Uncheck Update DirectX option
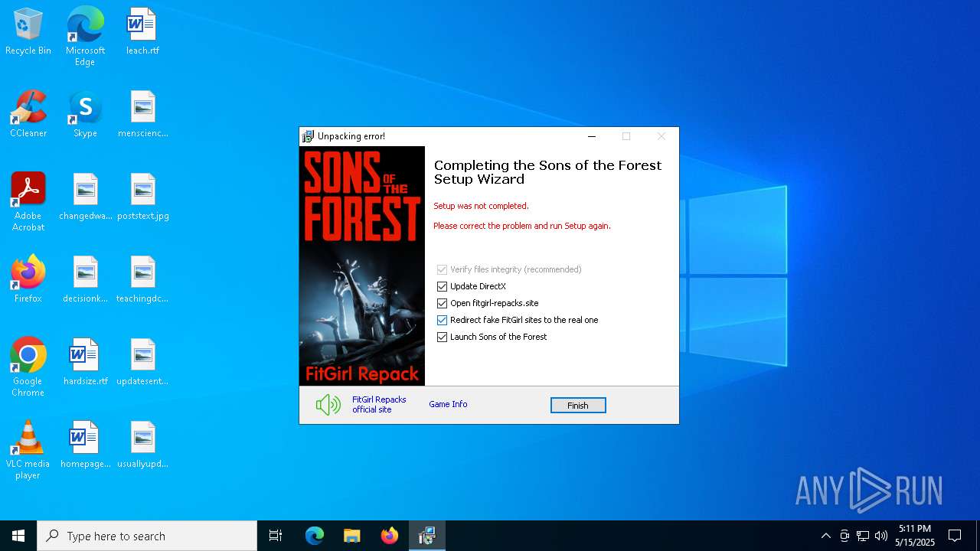The width and height of the screenshot is (980, 551). tap(442, 286)
